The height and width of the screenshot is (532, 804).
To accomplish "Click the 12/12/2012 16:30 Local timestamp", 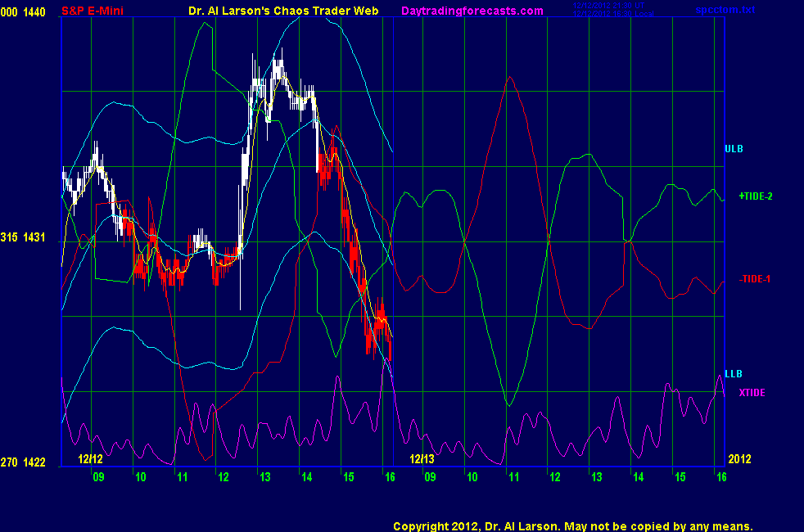I will click(613, 13).
